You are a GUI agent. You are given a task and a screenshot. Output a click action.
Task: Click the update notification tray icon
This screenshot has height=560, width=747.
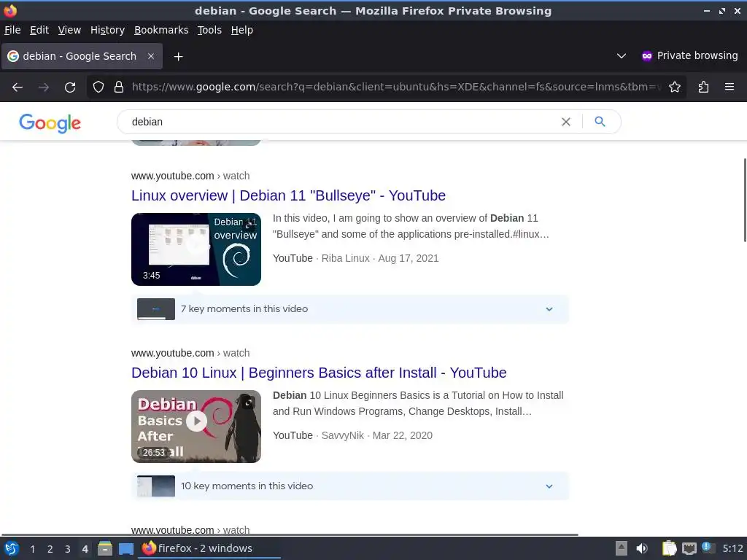(x=708, y=548)
